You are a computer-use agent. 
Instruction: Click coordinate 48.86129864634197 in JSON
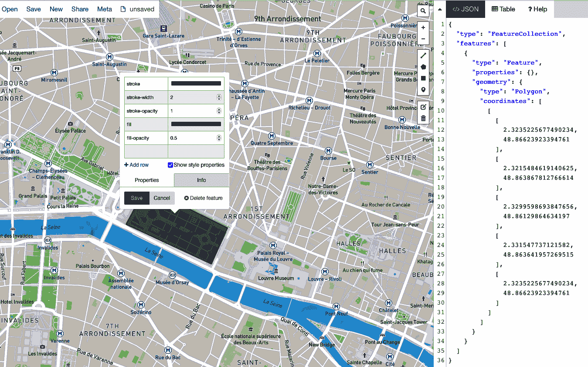click(x=536, y=216)
